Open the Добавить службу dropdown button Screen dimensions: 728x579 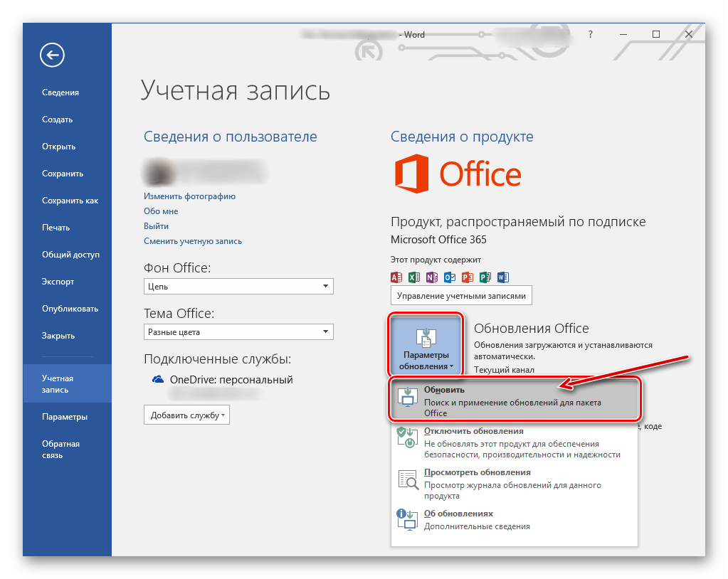(186, 415)
